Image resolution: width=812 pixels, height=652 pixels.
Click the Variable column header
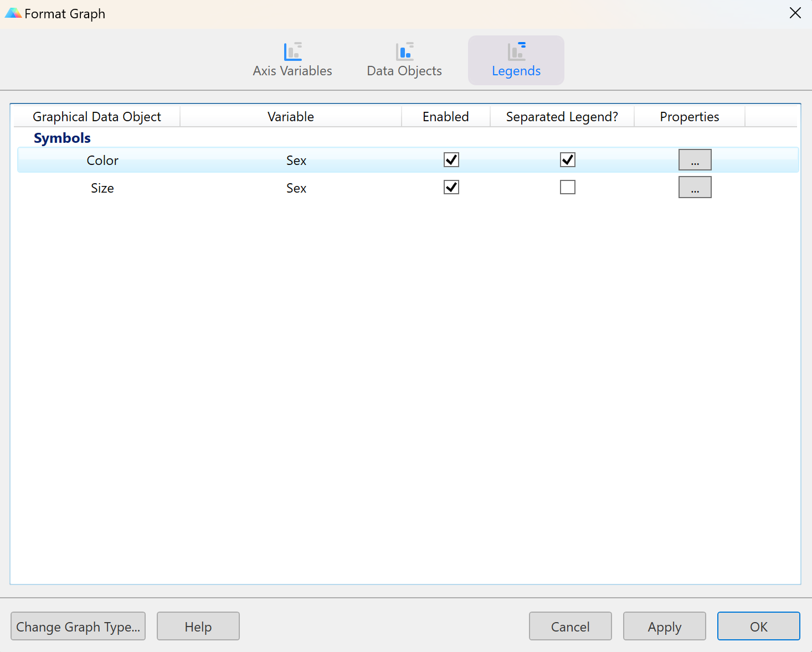click(x=290, y=117)
